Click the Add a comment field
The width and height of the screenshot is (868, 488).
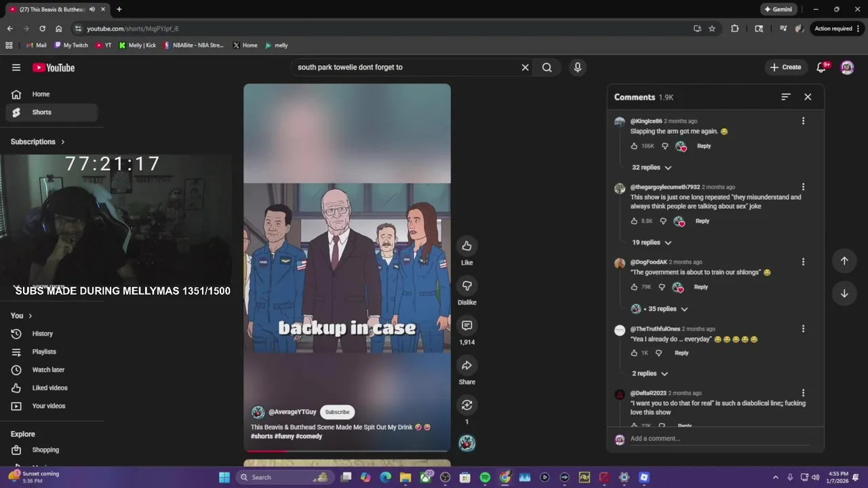click(719, 439)
